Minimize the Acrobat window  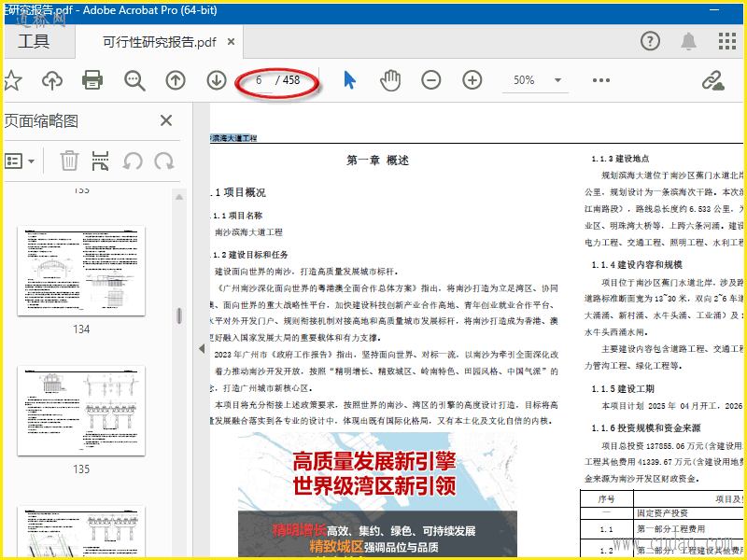[714, 10]
